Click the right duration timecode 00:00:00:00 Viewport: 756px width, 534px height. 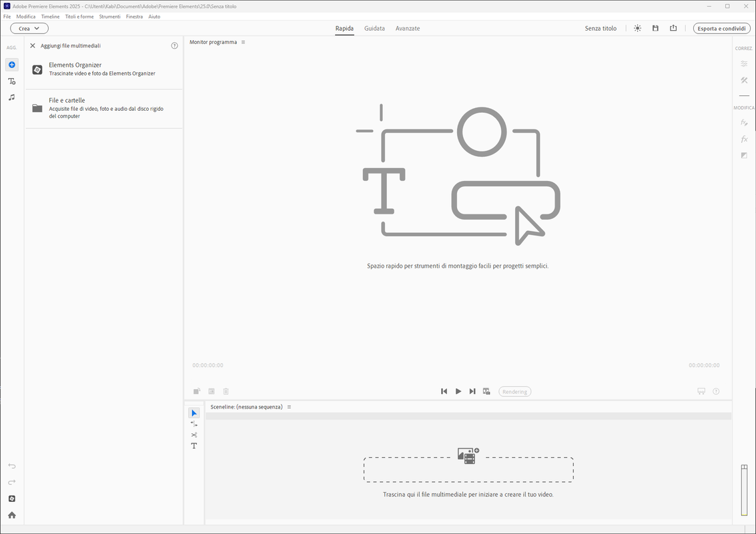point(704,366)
